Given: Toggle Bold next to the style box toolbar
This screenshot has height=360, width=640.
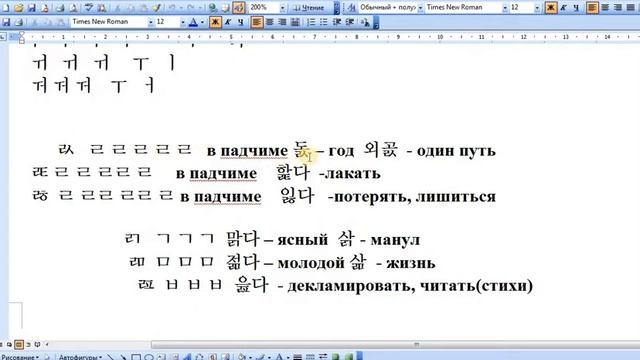Looking at the screenshot, I should coord(551,7).
